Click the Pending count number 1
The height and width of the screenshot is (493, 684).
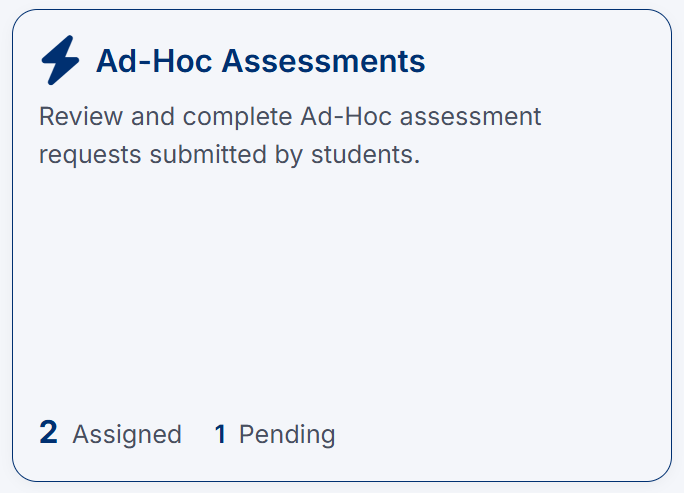pos(220,435)
